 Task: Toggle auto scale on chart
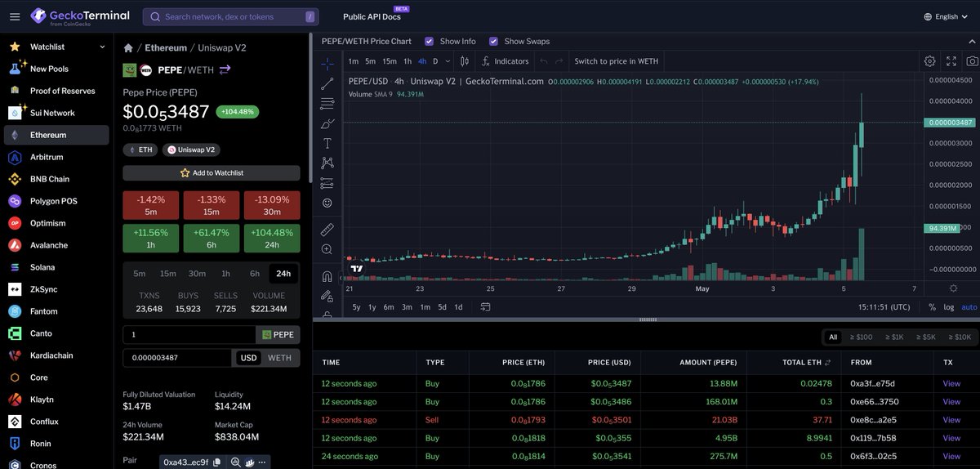pyautogui.click(x=969, y=307)
